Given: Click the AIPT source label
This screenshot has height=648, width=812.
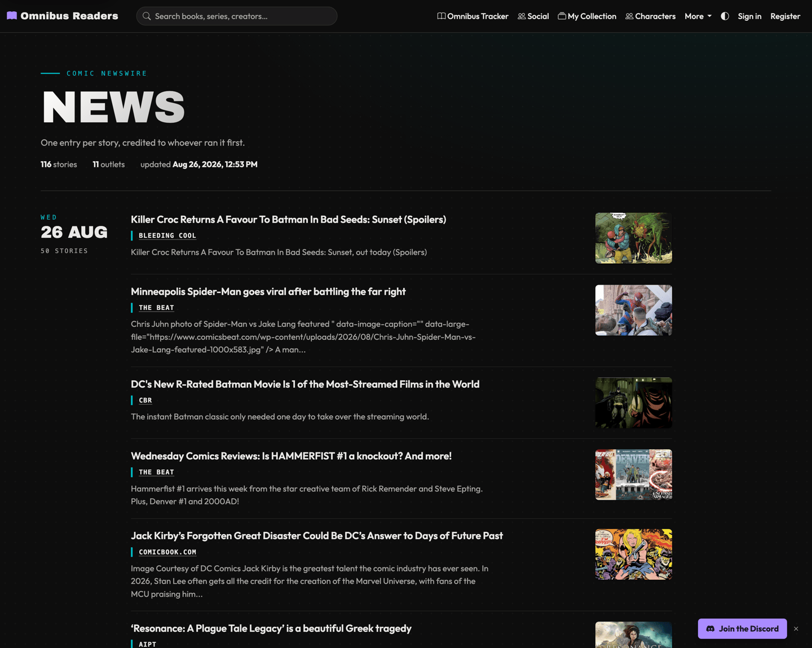Looking at the screenshot, I should tap(147, 644).
